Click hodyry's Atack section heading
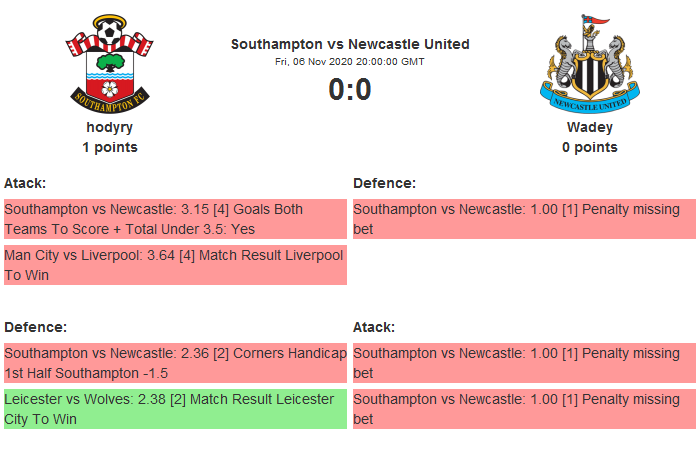This screenshot has width=700, height=460. [x=25, y=183]
